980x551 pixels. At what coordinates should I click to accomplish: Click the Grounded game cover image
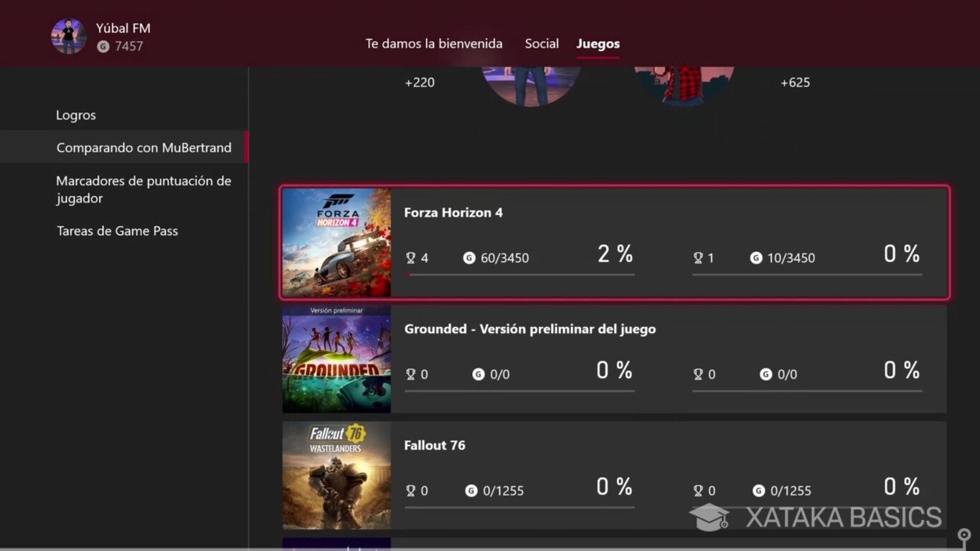coord(336,359)
